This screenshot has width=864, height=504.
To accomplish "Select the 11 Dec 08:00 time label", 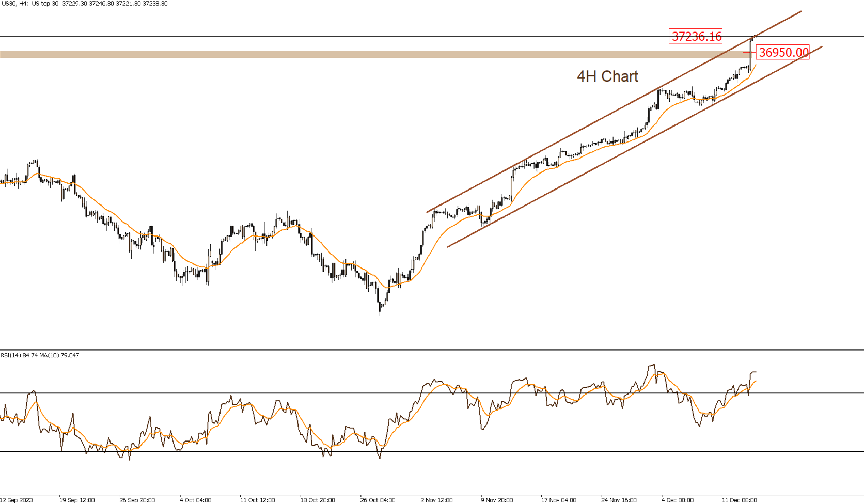I will [x=739, y=500].
